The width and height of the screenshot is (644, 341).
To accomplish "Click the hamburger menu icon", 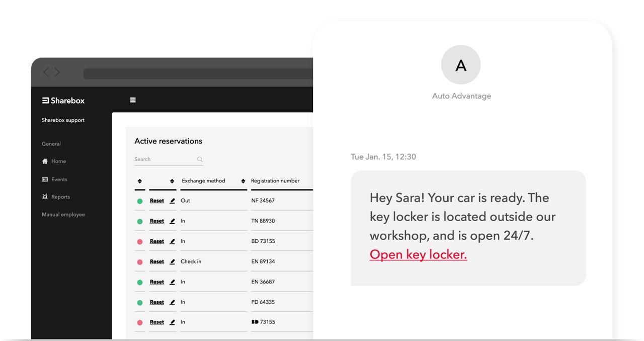I will [x=133, y=100].
